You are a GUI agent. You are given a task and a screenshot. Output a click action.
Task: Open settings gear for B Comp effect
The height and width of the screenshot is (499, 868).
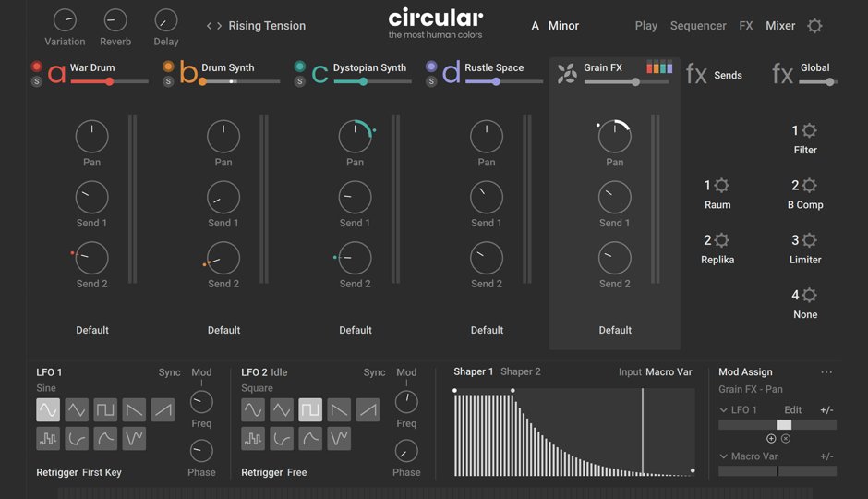809,185
